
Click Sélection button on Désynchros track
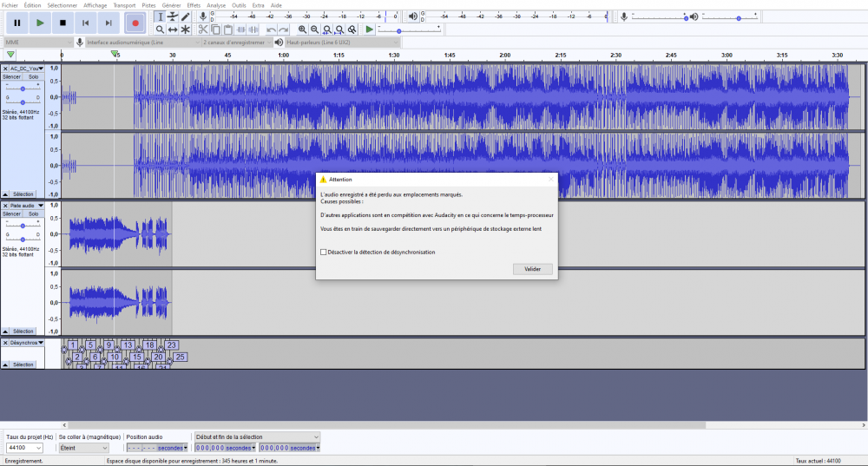(x=22, y=364)
